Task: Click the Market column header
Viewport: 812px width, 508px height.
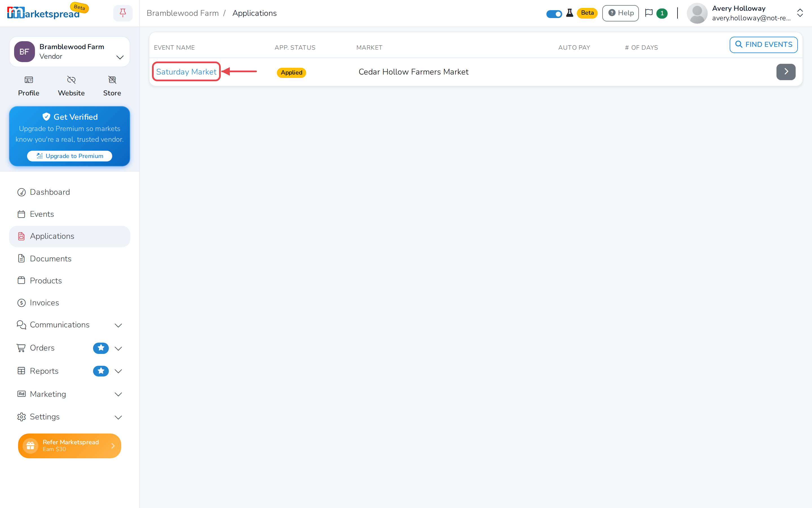Action: (x=369, y=48)
